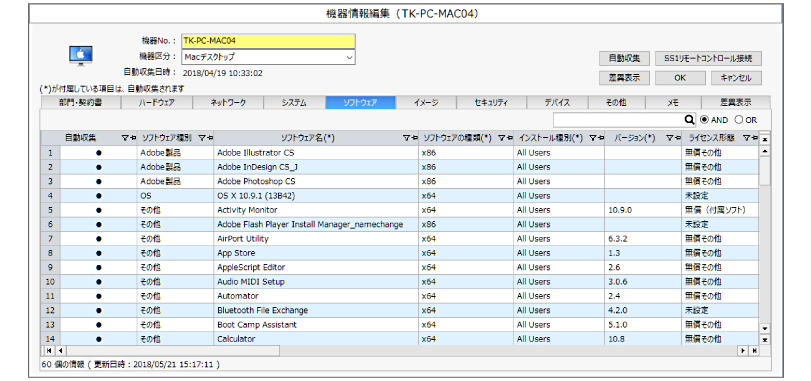Open filter icon on ソフトウェア種別 column
Viewport: 811px width, 381px height.
click(x=202, y=138)
